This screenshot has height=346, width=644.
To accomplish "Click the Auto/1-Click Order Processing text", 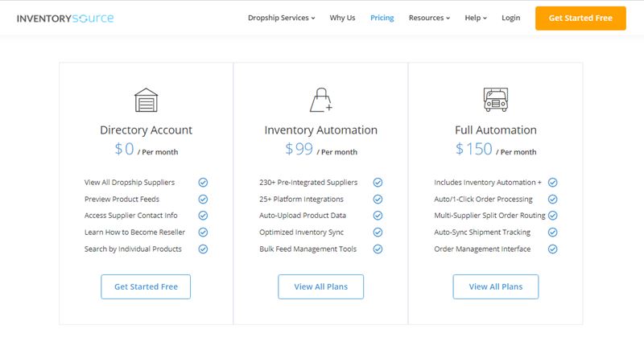I will (x=483, y=199).
